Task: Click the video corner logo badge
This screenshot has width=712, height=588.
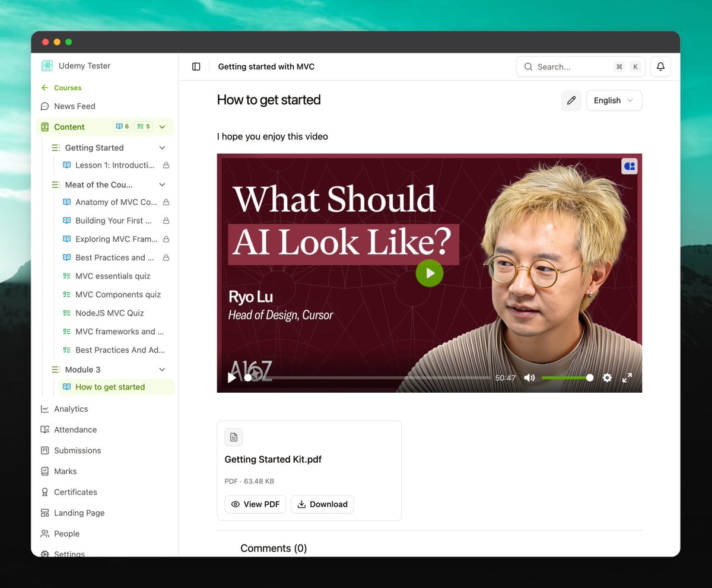Action: pos(630,166)
